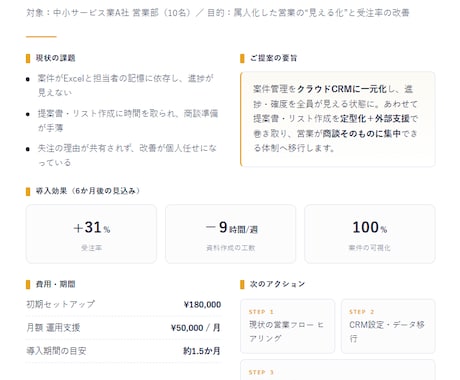The height and width of the screenshot is (380, 460).
Task: Click the bullet about 失注の理由が共有されず
Action: (x=127, y=155)
